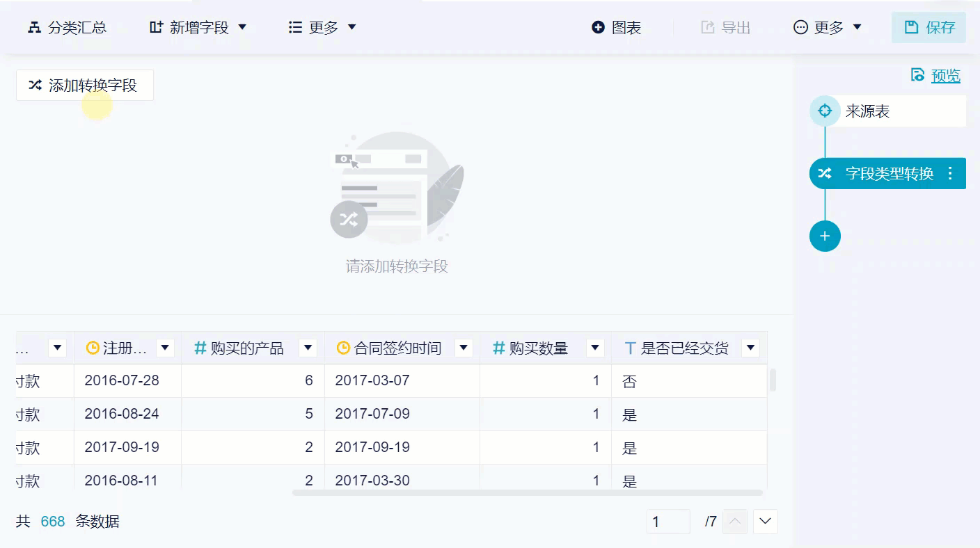Click number type icon of 购买数量 column
980x548 pixels.
tap(498, 348)
